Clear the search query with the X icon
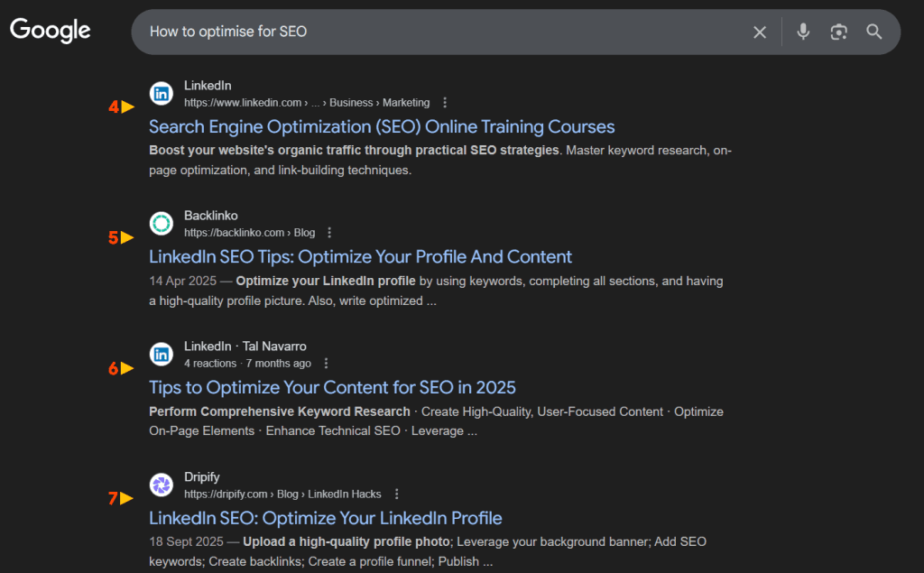 click(759, 31)
